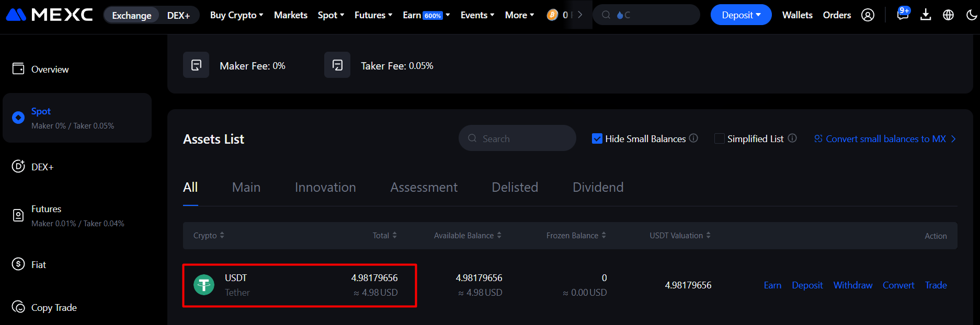Image resolution: width=980 pixels, height=325 pixels.
Task: Open Overview in the sidebar
Action: tap(50, 69)
